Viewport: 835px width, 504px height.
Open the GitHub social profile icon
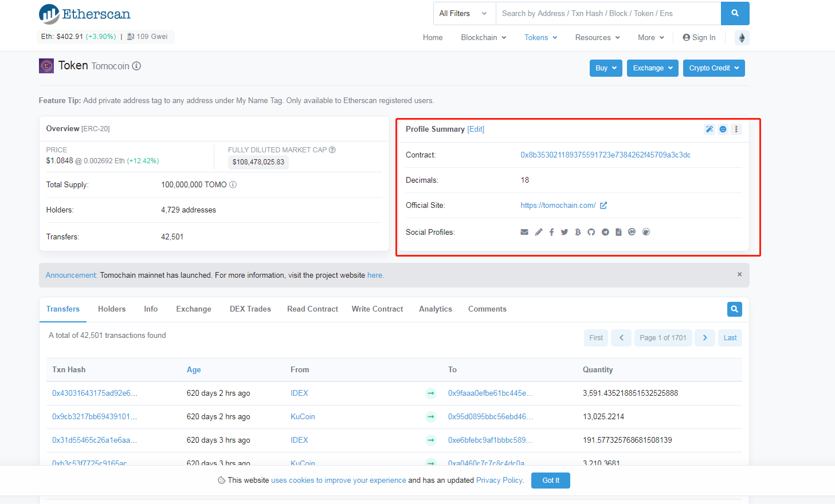coord(591,232)
